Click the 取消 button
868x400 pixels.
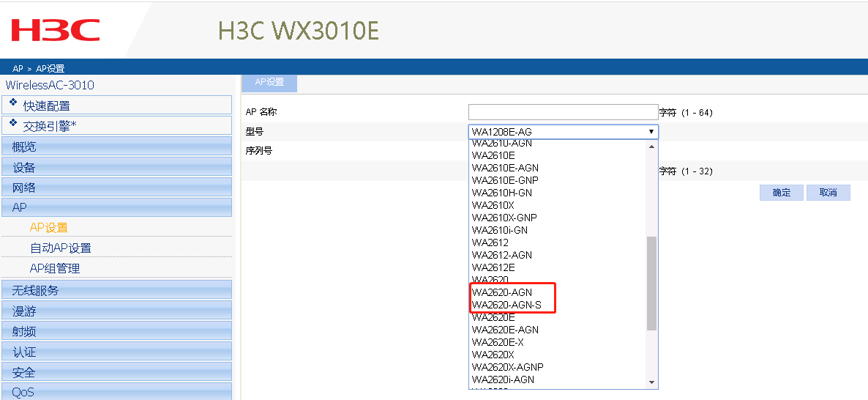tap(828, 193)
